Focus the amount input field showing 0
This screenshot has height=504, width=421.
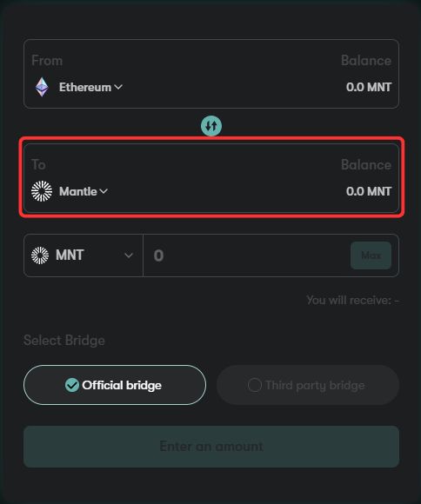[247, 255]
